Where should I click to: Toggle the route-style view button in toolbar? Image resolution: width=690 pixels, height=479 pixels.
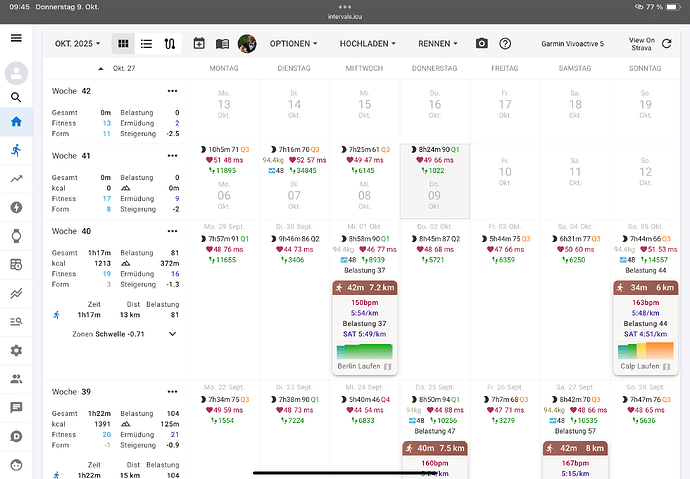pos(170,44)
